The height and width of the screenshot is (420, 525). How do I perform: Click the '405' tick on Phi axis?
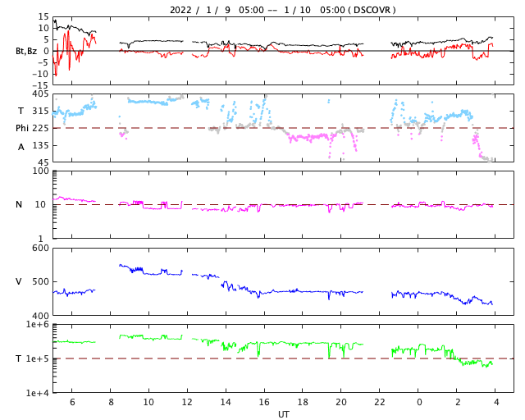point(40,94)
